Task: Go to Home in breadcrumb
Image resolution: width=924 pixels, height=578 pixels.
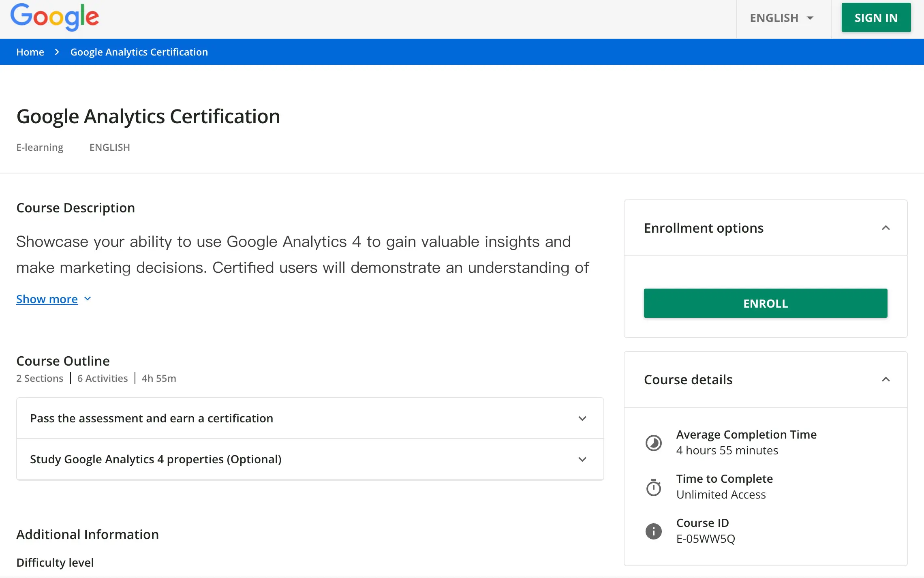Action: point(30,52)
